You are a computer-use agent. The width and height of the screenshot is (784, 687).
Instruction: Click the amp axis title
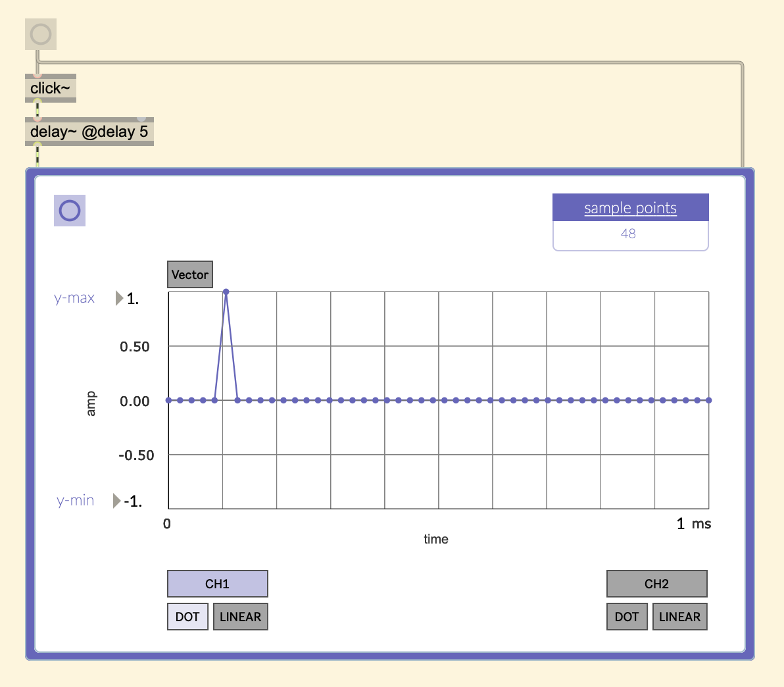click(x=91, y=404)
